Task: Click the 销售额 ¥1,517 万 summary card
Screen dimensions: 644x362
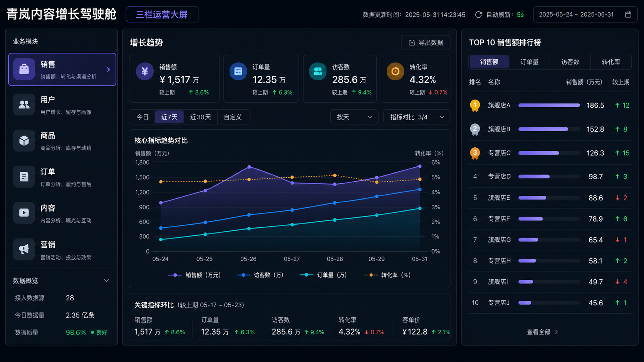Action: coord(174,79)
